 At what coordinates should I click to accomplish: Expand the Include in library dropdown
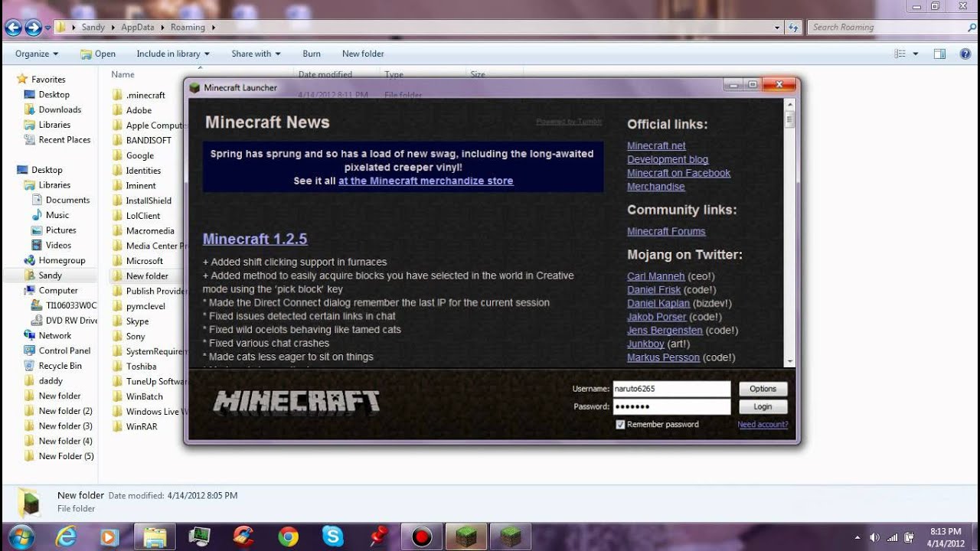[x=173, y=54]
